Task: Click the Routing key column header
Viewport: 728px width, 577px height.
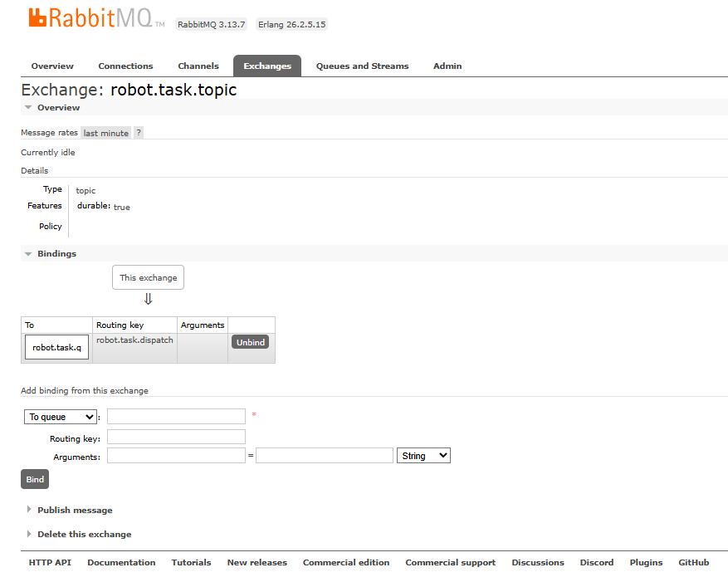Action: [x=134, y=325]
